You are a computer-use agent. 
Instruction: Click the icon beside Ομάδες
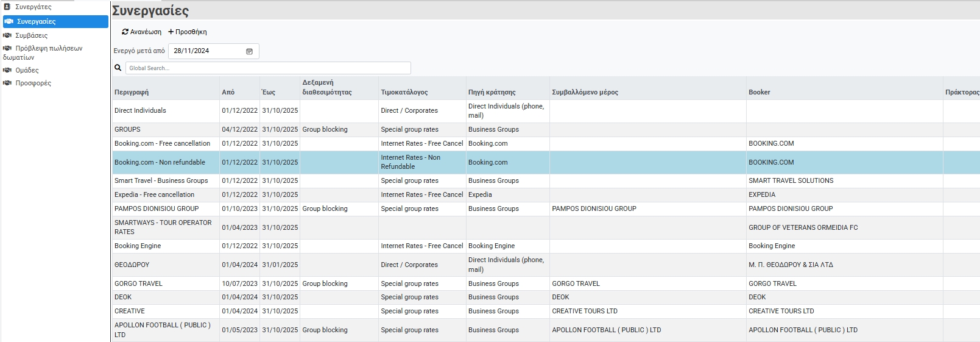click(7, 70)
